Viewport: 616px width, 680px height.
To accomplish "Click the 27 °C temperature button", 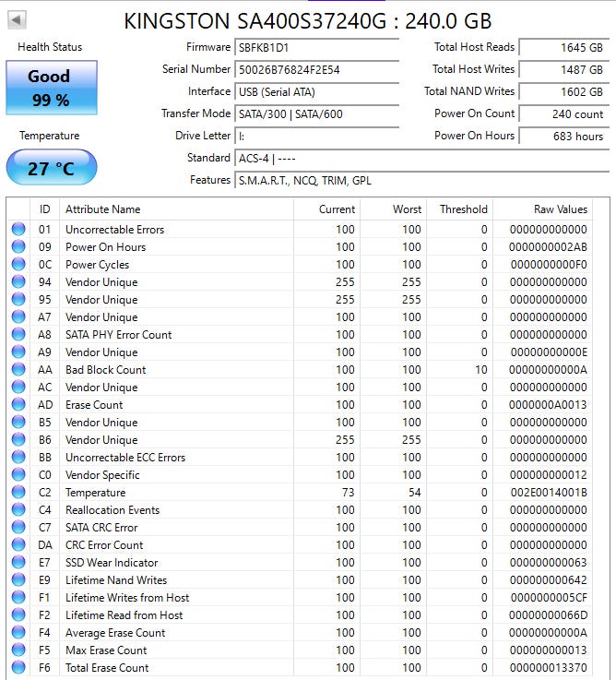I will pyautogui.click(x=52, y=168).
